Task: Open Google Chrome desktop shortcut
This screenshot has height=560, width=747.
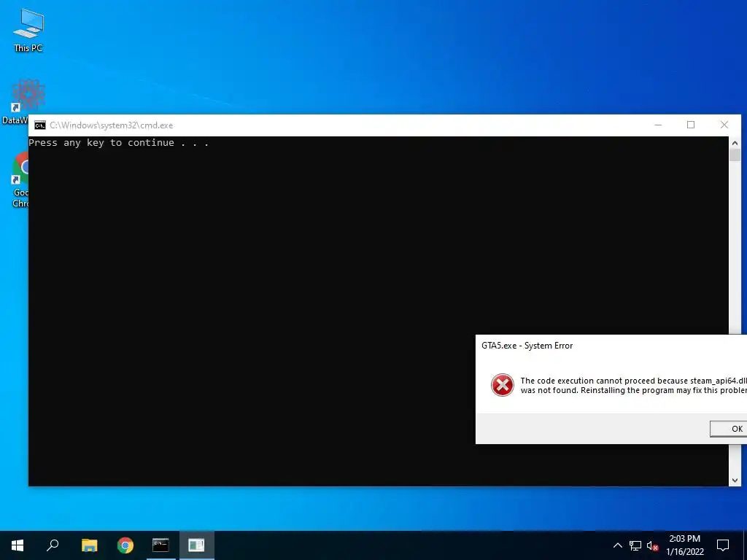Action: [x=20, y=179]
